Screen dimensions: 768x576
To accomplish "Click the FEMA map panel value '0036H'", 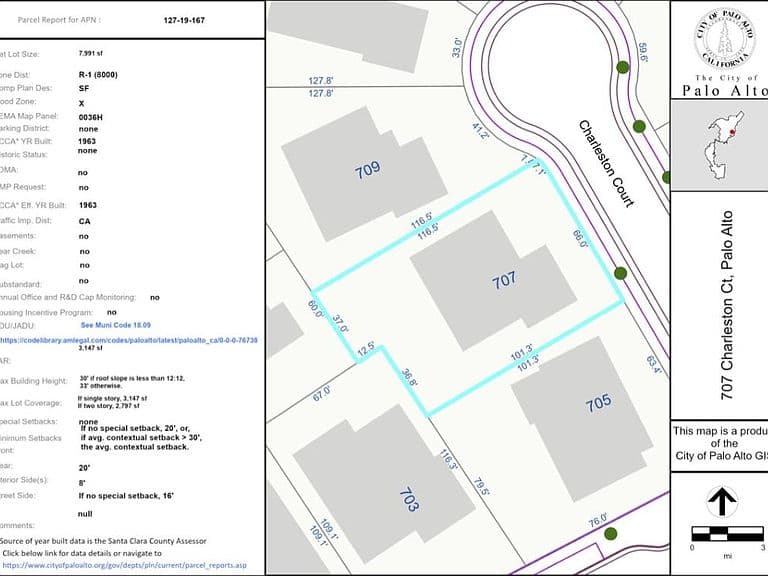I will [91, 118].
